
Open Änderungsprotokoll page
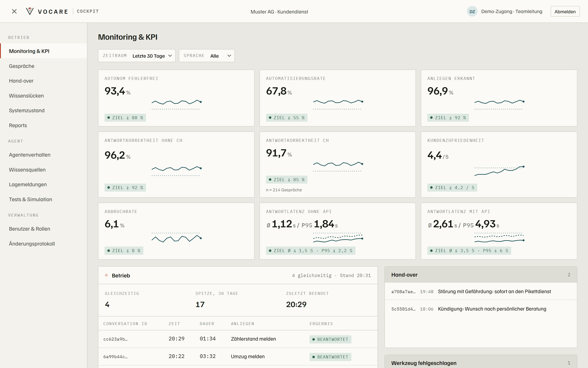(x=44, y=244)
